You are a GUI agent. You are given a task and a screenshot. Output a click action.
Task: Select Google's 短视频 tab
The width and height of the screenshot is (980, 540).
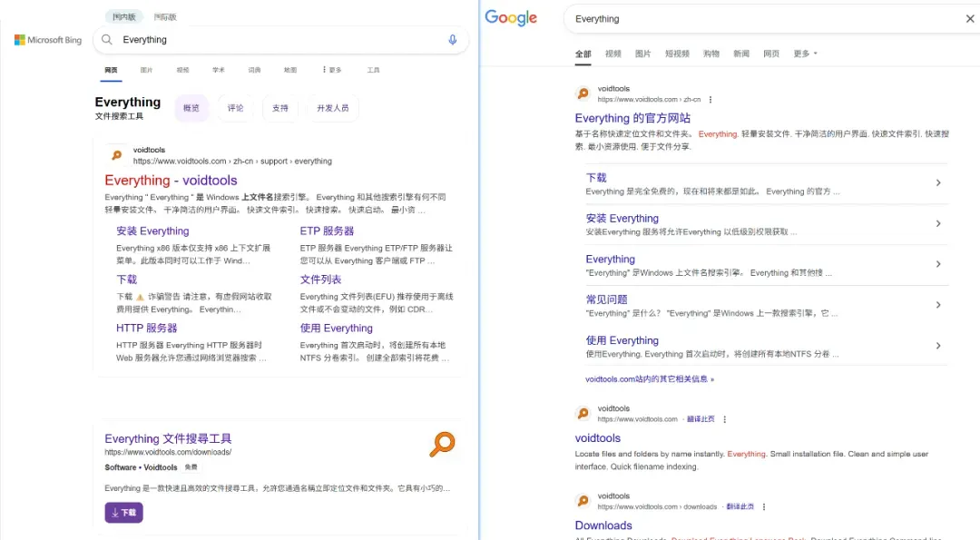677,54
